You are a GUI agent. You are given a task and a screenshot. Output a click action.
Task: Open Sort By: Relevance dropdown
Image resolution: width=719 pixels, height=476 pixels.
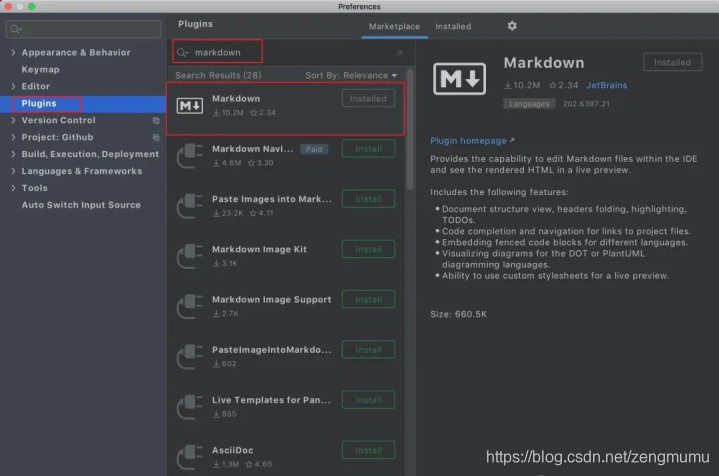pyautogui.click(x=351, y=75)
